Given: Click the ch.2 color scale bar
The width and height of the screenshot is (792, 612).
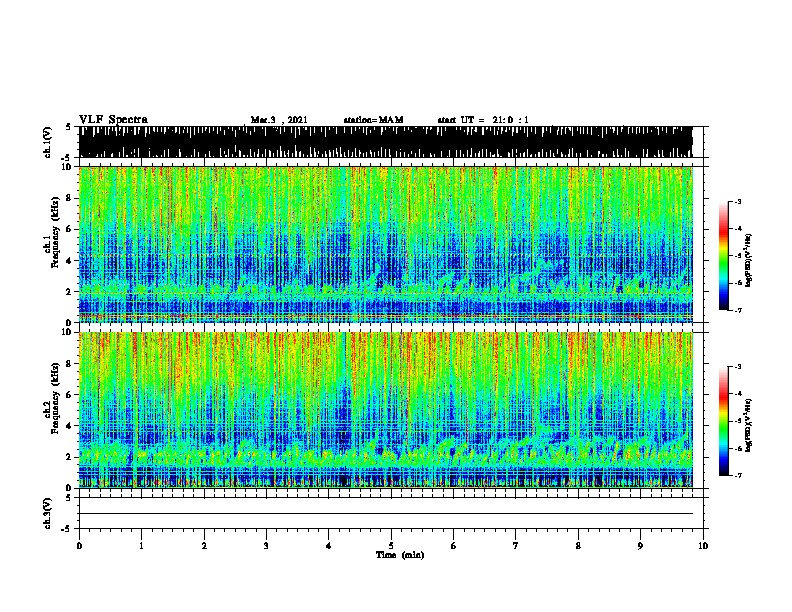Looking at the screenshot, I should (724, 421).
